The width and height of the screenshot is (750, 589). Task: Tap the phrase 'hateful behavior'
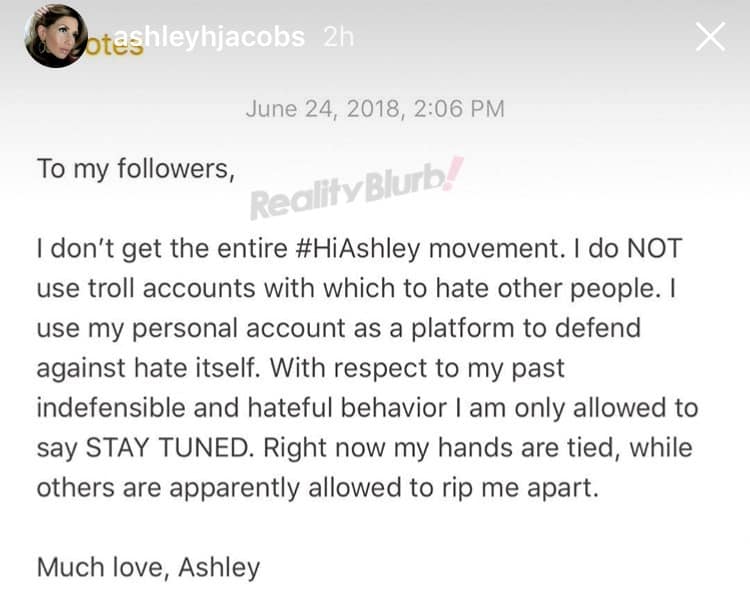347,408
